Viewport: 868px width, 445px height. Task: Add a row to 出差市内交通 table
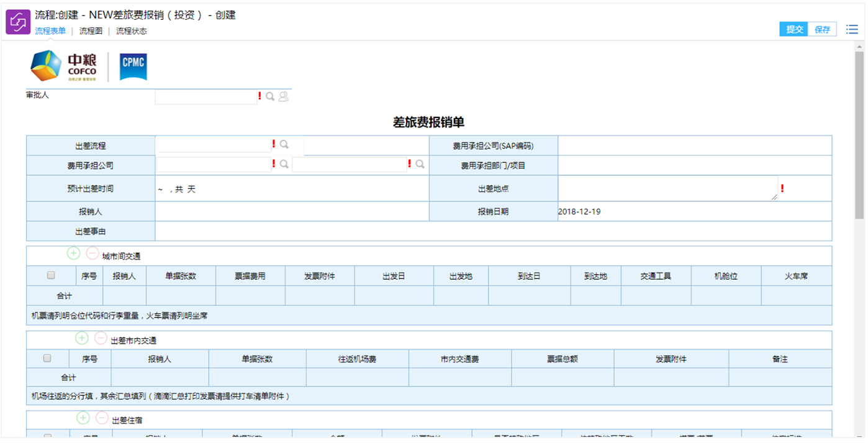click(82, 338)
